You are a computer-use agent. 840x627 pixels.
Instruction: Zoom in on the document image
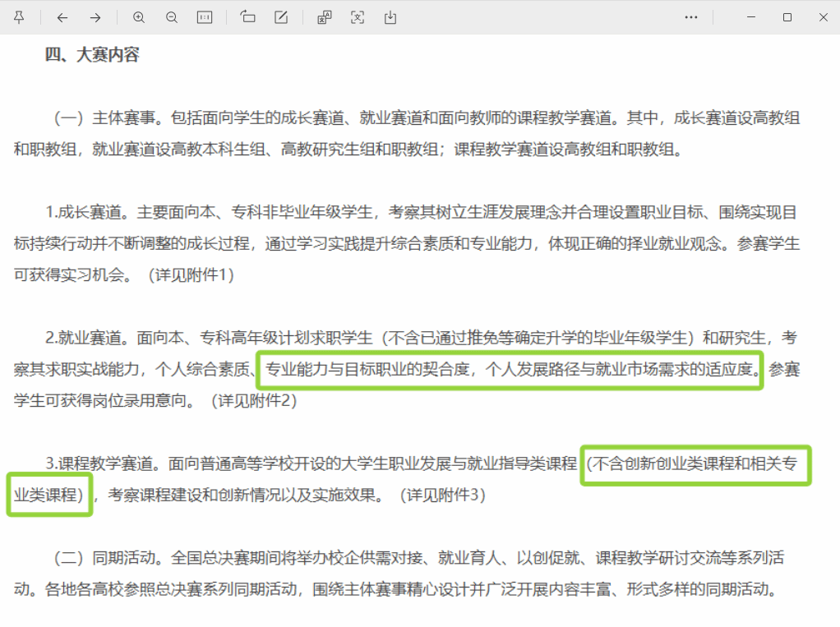click(139, 17)
